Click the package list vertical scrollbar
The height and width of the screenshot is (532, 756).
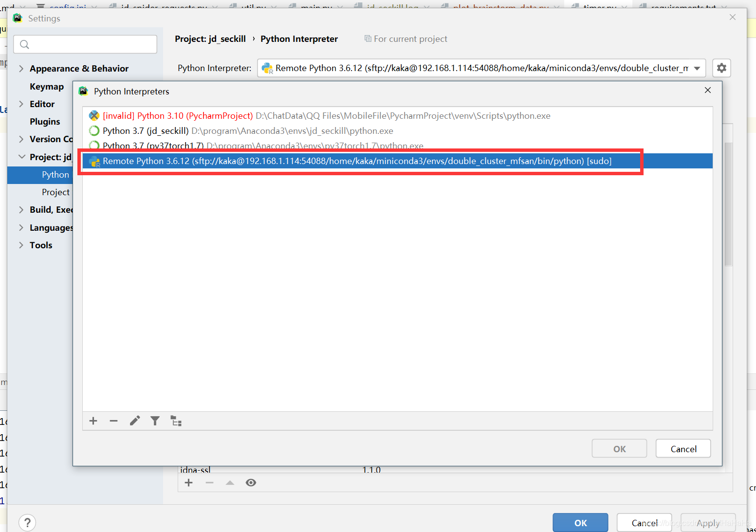(x=728, y=204)
